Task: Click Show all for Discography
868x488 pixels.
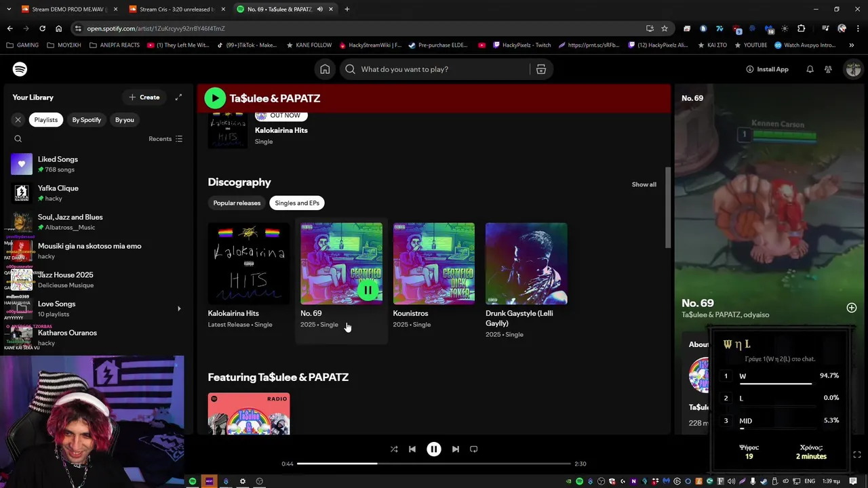Action: click(x=644, y=184)
